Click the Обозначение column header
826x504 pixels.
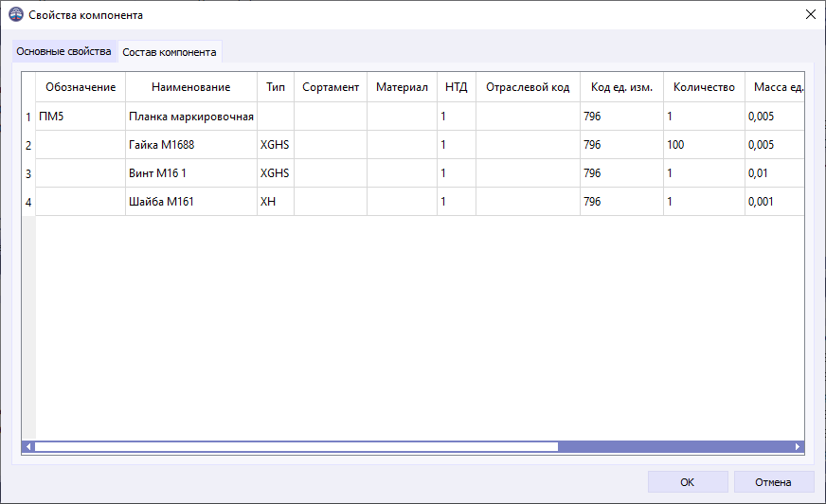pyautogui.click(x=81, y=87)
